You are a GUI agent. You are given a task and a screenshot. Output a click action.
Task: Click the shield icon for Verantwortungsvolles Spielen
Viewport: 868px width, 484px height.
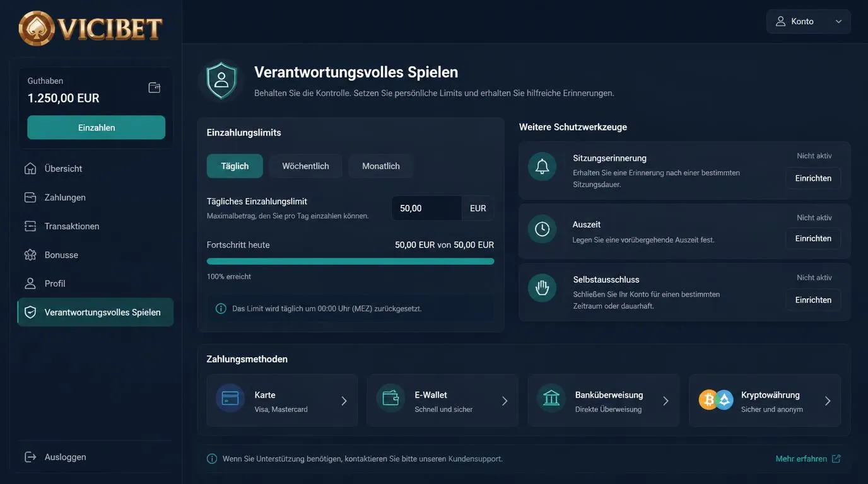tap(30, 312)
